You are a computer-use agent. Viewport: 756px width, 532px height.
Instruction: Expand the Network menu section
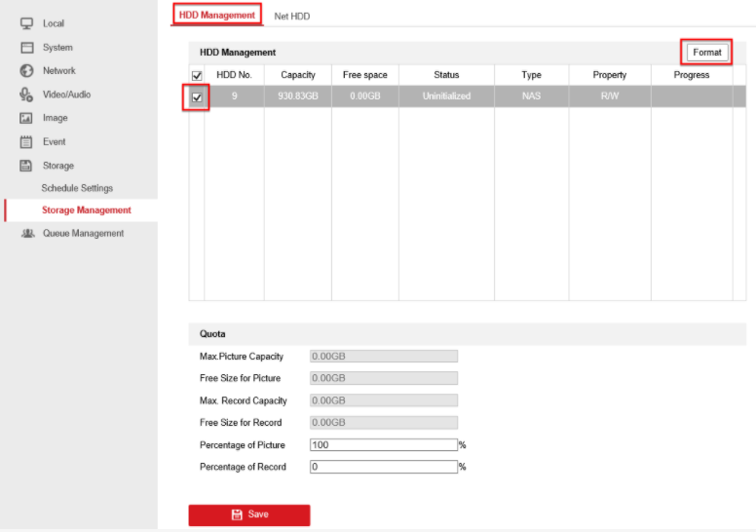tap(58, 71)
